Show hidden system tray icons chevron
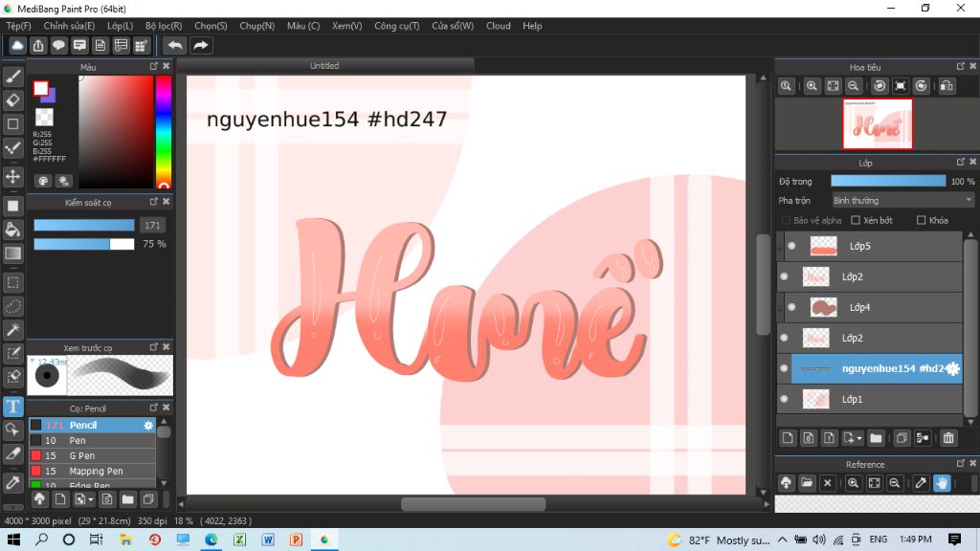Viewport: 980px width, 551px height. pos(783,540)
